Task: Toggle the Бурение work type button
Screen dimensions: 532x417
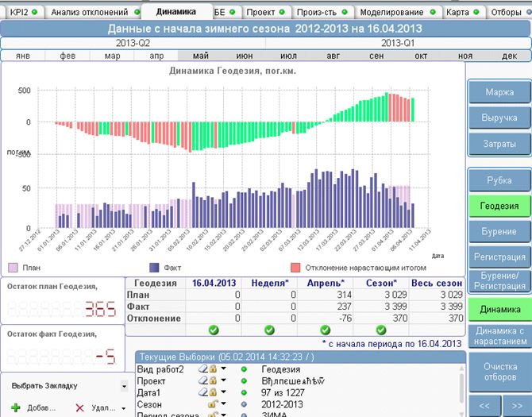Action: click(498, 231)
